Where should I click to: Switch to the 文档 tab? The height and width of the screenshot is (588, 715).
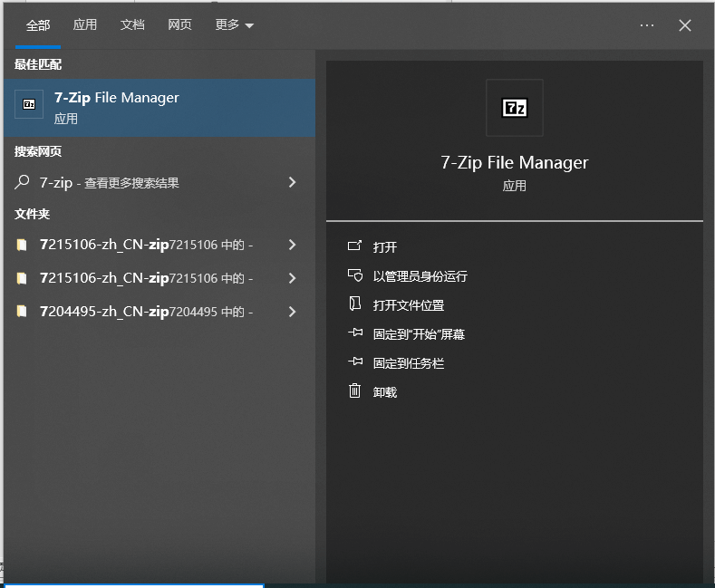[132, 24]
